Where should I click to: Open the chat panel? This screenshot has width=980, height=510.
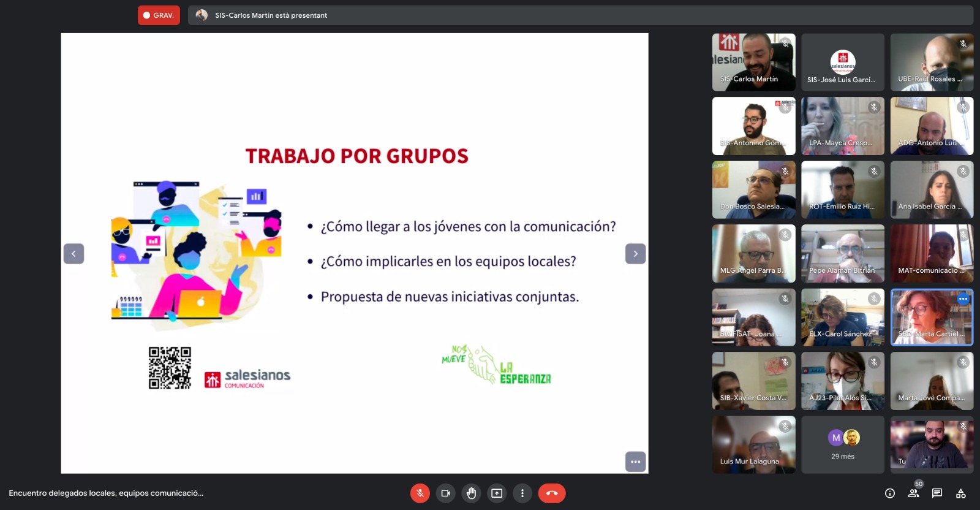(937, 493)
